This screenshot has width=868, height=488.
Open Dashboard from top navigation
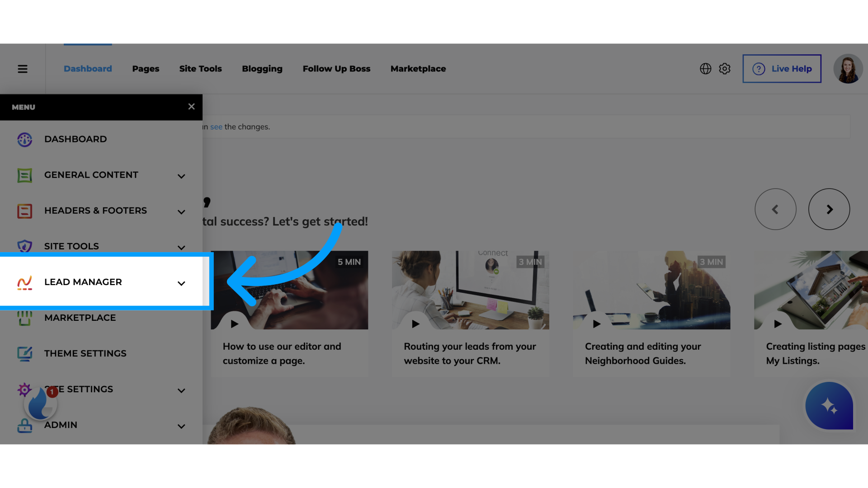pyautogui.click(x=88, y=69)
